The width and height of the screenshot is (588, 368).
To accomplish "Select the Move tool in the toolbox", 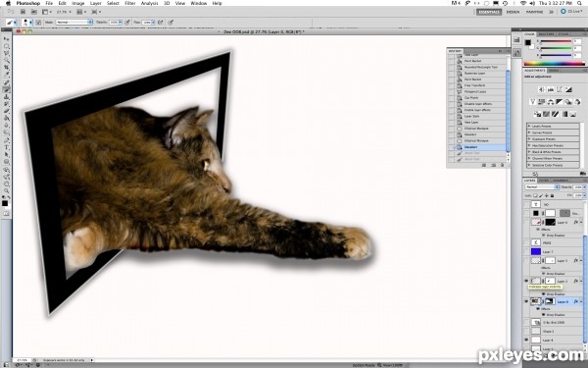I will pyautogui.click(x=7, y=38).
